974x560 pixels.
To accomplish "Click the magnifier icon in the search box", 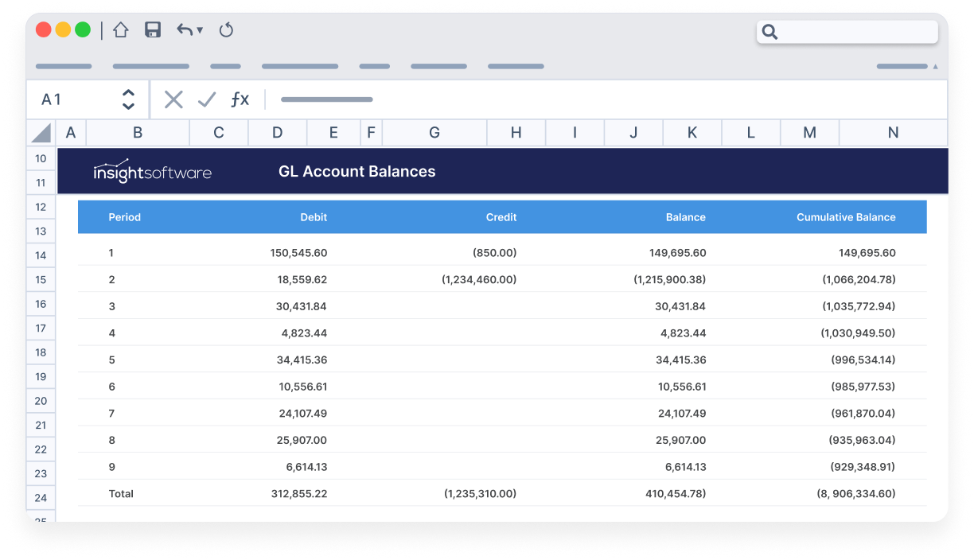I will pyautogui.click(x=769, y=32).
